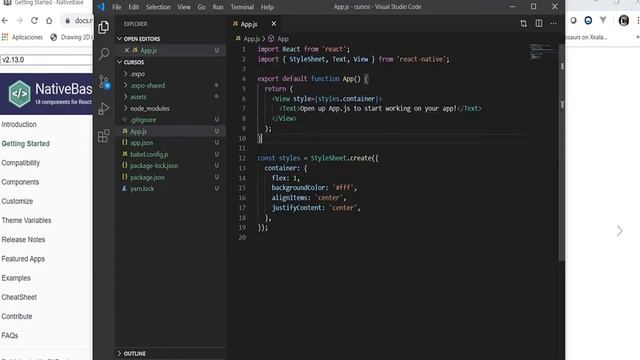This screenshot has width=640, height=360.
Task: Open Customize page in docs sidebar
Action: (x=17, y=201)
